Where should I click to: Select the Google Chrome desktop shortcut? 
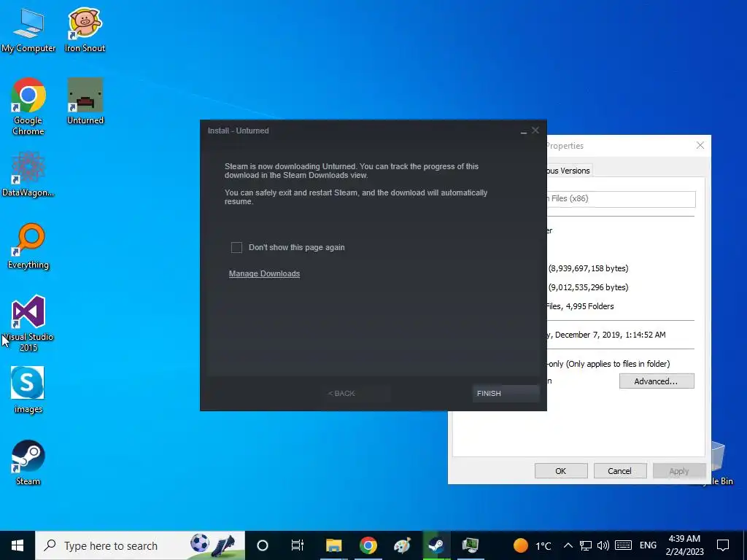click(x=28, y=106)
